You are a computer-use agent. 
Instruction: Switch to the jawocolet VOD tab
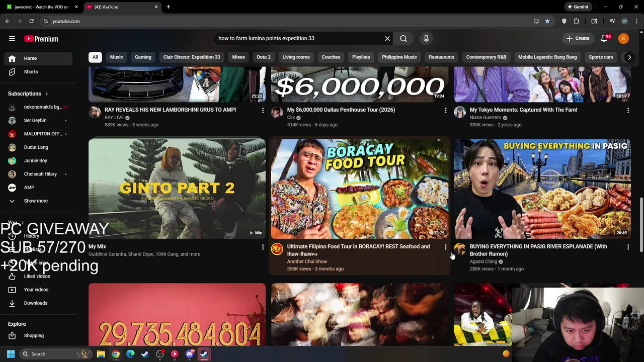coord(42,7)
